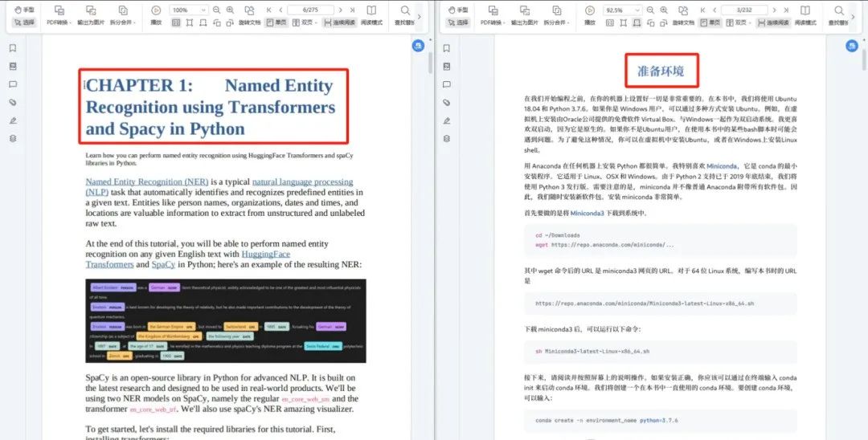
Task: Open 查找替换 find-and-replace in the English PDF window
Action: [404, 15]
